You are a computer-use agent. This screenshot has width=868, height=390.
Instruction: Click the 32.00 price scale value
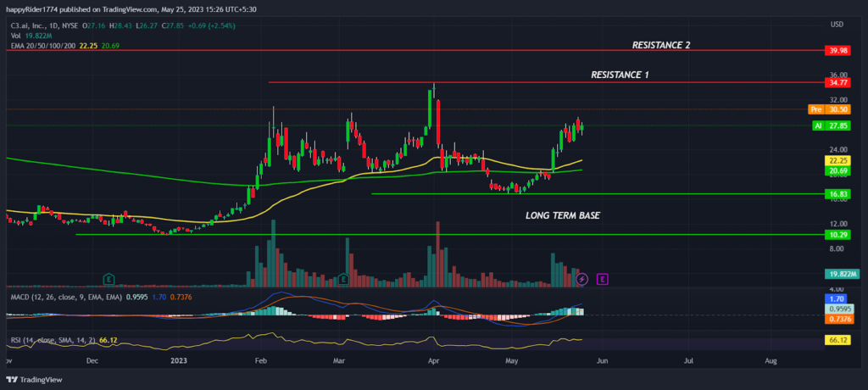point(839,100)
